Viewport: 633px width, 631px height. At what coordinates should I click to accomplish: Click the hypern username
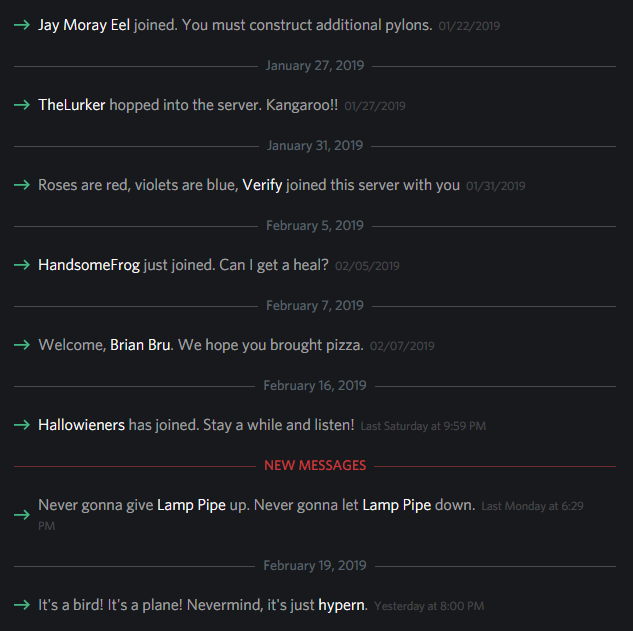(342, 605)
